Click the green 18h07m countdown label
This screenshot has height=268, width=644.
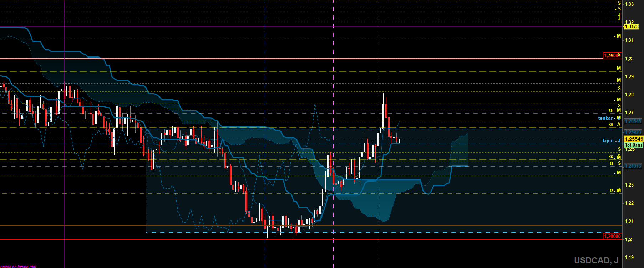click(633, 145)
